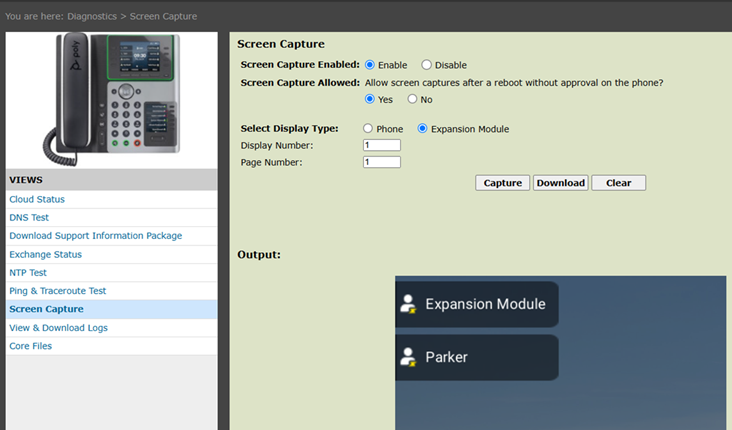732x430 pixels.
Task: Click the Capture button
Action: [502, 183]
